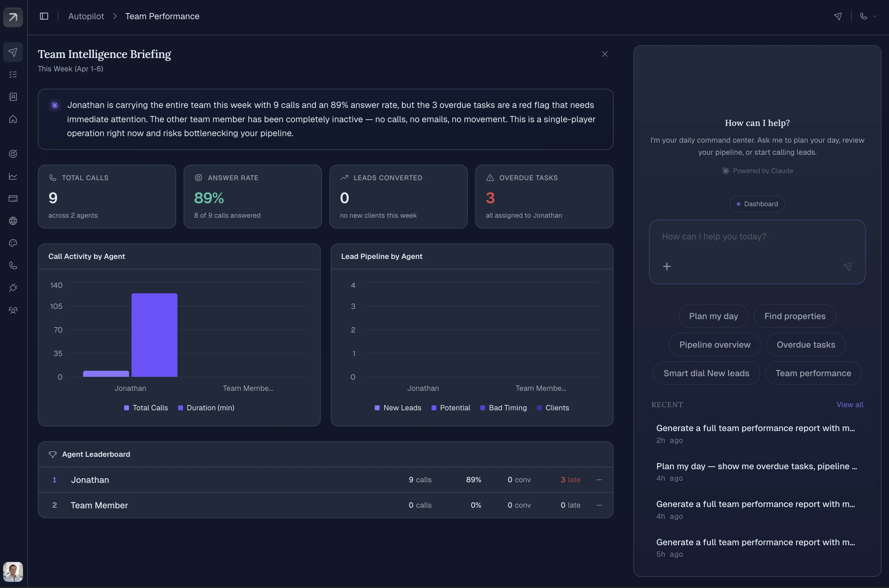The height and width of the screenshot is (588, 889).
Task: Select Team Performance in the breadcrumb
Action: (x=162, y=16)
